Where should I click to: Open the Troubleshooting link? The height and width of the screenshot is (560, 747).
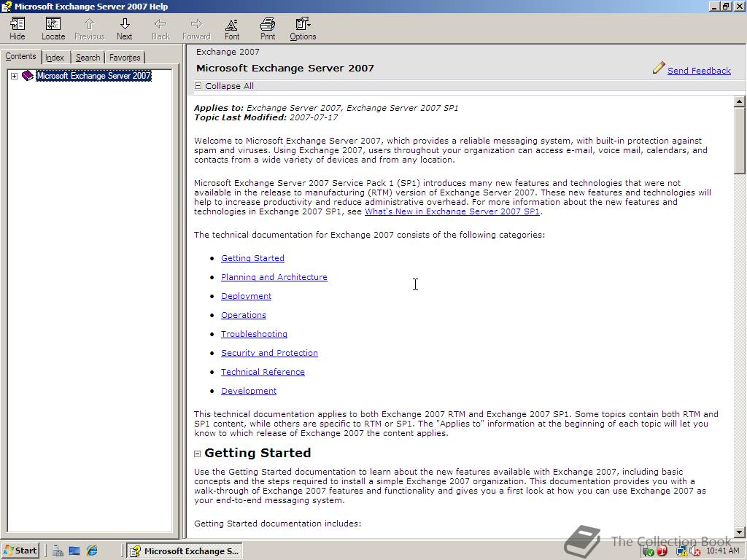[x=254, y=334]
